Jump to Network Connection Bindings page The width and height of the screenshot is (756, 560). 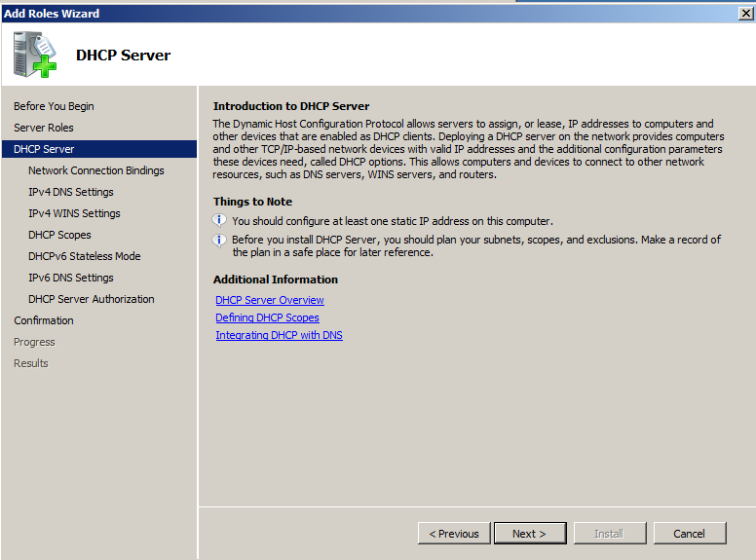coord(95,170)
